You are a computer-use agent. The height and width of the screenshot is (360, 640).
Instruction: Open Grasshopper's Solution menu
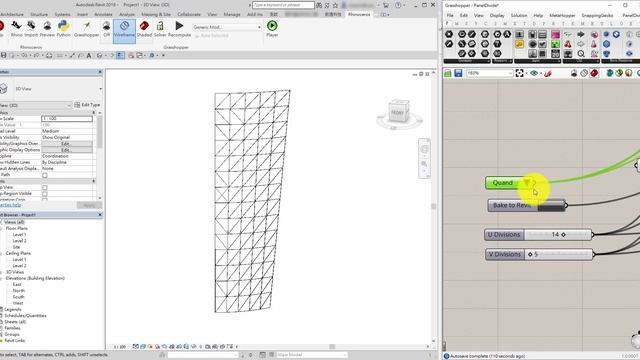[519, 15]
